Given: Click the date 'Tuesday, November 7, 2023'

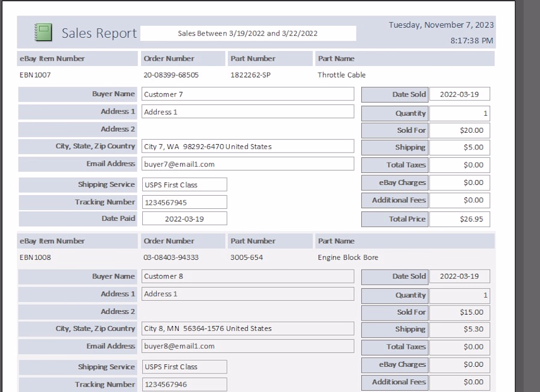Looking at the screenshot, I should click(441, 25).
